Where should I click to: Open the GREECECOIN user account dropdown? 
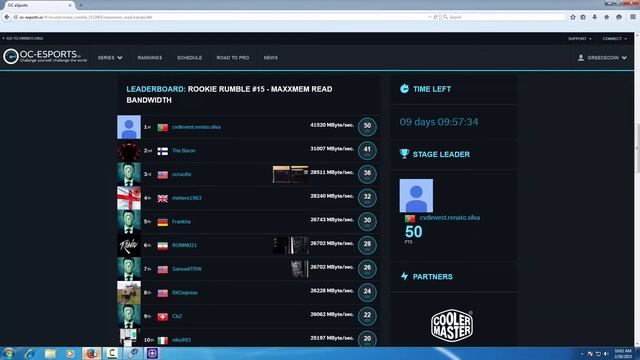[602, 58]
